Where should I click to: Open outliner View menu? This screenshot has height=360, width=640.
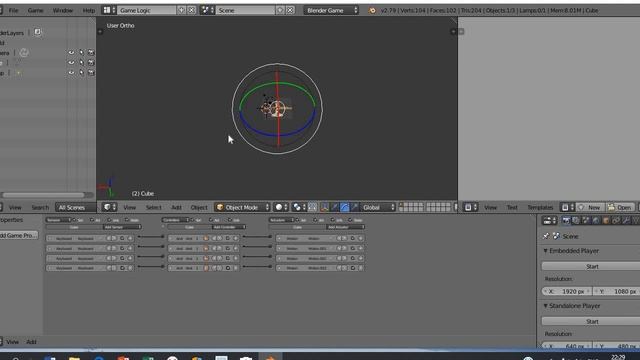tap(15, 207)
